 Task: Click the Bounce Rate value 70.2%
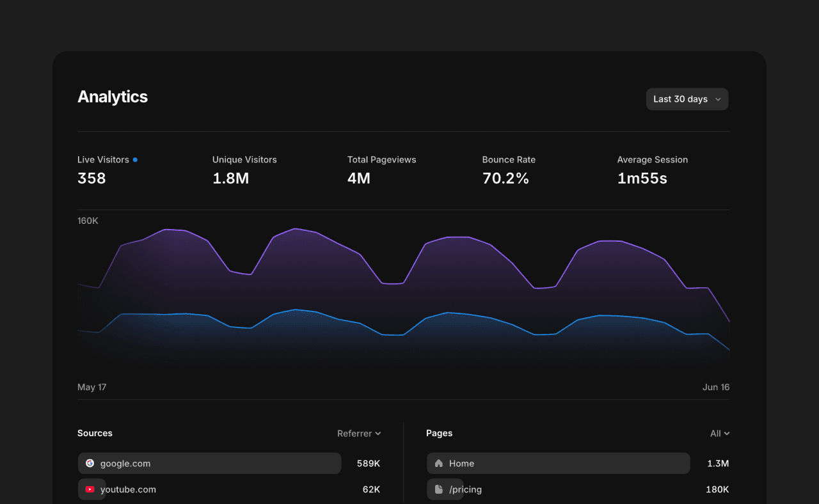(505, 178)
